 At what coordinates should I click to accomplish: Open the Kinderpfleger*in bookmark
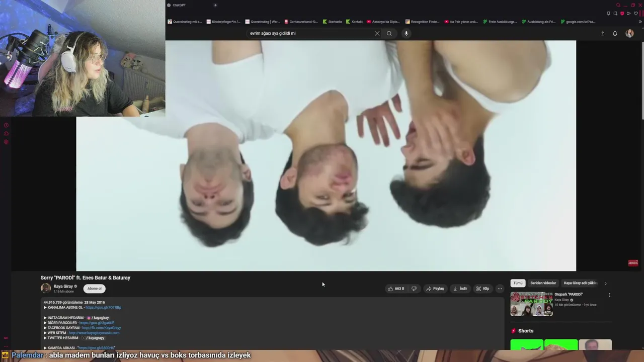tap(223, 22)
